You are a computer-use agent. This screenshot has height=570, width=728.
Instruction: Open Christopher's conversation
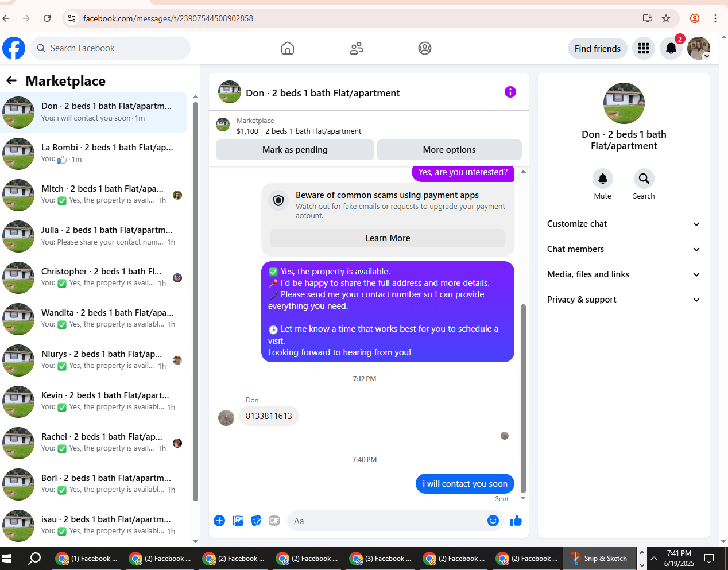click(94, 278)
